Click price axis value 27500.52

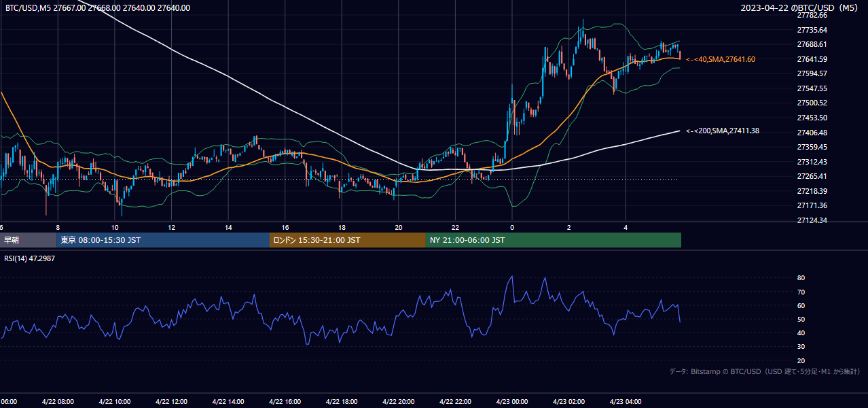(812, 103)
